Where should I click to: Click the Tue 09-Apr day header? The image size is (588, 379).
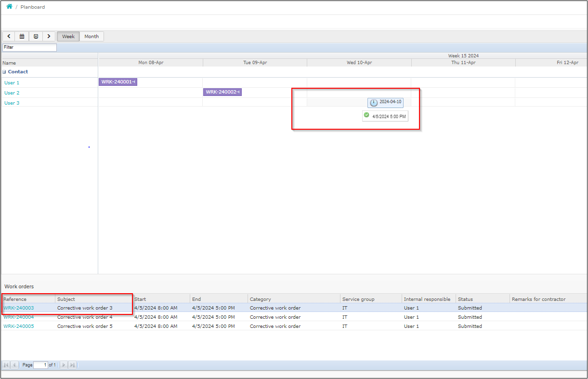[x=255, y=63]
